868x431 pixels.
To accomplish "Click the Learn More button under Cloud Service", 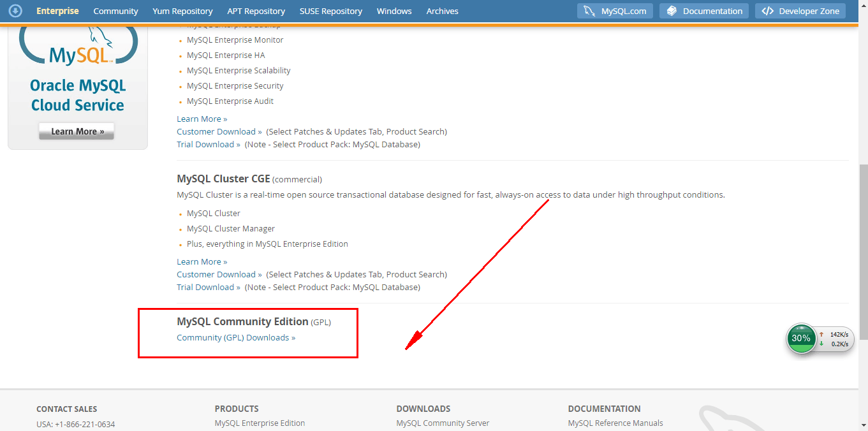I will tap(77, 131).
